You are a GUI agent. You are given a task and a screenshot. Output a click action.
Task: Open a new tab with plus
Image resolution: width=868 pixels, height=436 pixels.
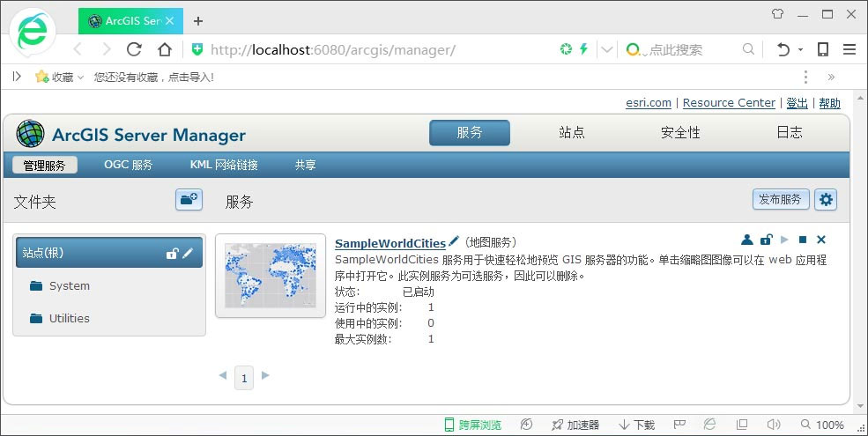click(197, 21)
